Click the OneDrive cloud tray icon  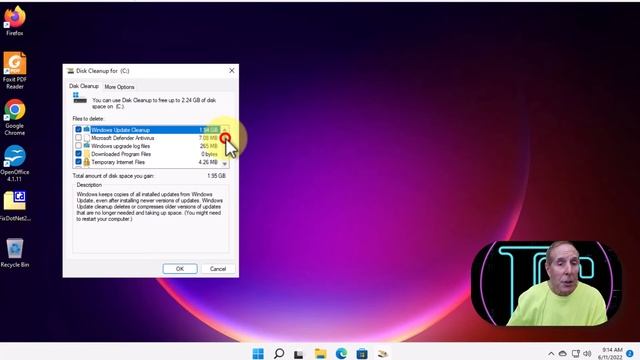(x=562, y=353)
